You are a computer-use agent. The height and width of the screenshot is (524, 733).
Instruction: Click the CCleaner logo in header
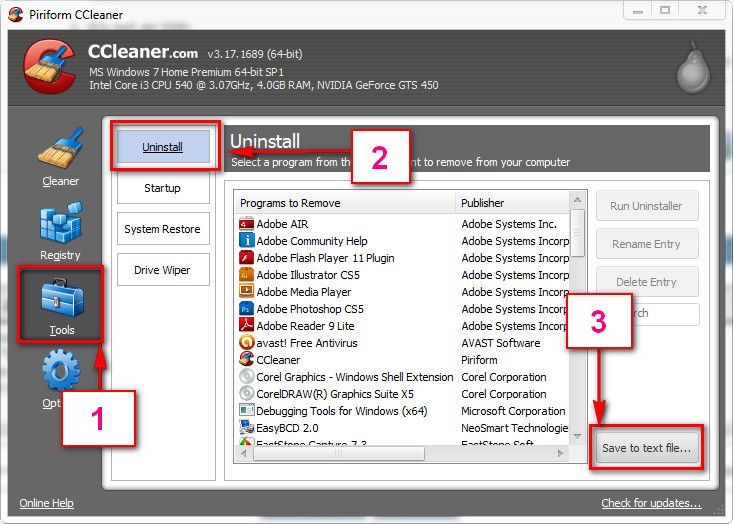click(50, 67)
